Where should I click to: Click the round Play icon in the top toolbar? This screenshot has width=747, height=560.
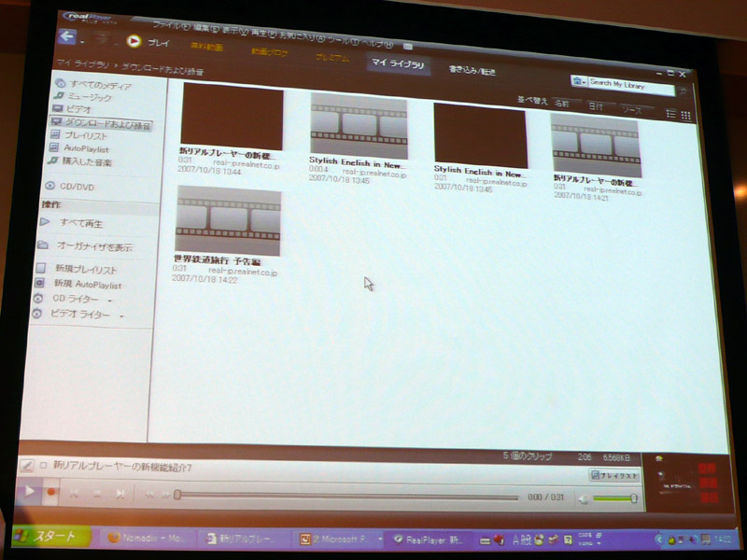click(134, 41)
